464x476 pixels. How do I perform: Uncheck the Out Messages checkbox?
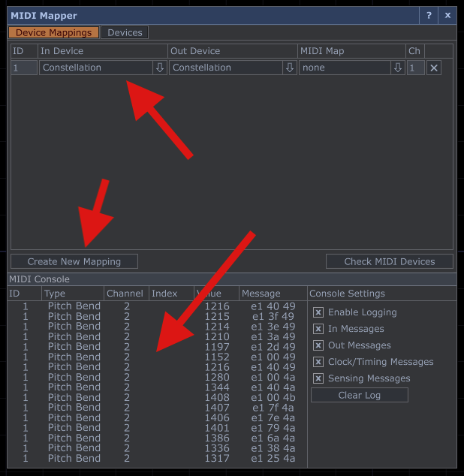[318, 345]
